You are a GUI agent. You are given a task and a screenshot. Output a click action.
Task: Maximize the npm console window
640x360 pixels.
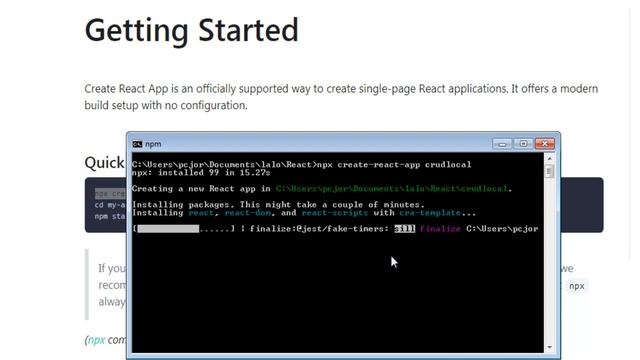[x=523, y=144]
